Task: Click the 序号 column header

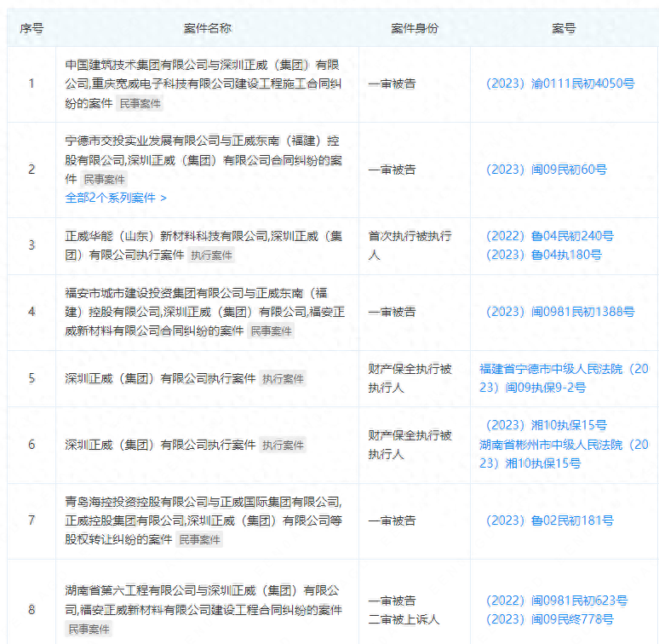Action: coord(32,29)
